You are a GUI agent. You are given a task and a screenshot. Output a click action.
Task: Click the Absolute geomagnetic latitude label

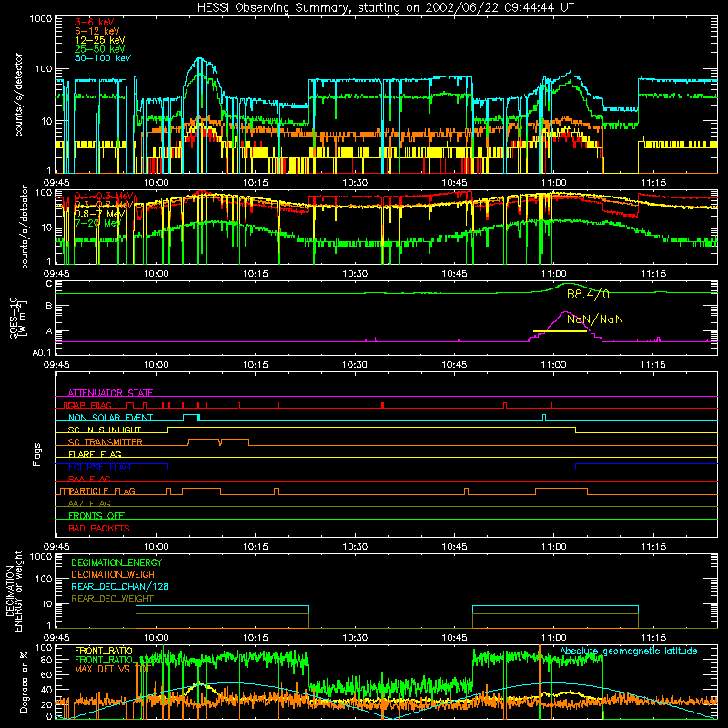(629, 651)
